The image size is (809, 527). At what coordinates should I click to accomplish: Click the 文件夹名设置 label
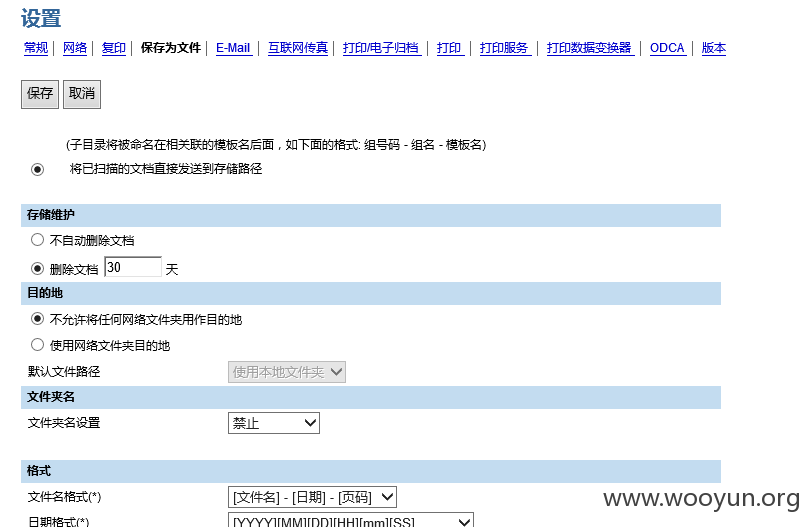click(x=64, y=423)
